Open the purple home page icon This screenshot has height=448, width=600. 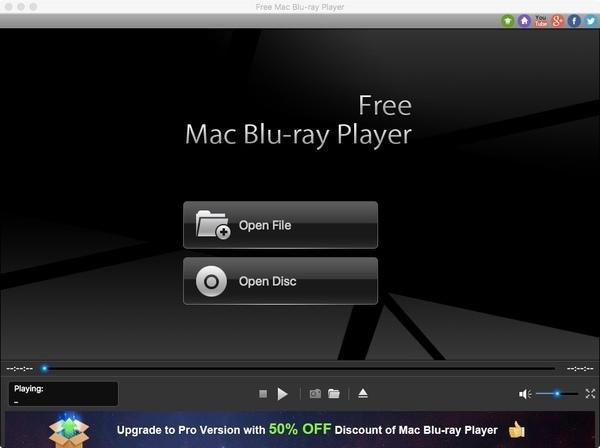point(524,21)
